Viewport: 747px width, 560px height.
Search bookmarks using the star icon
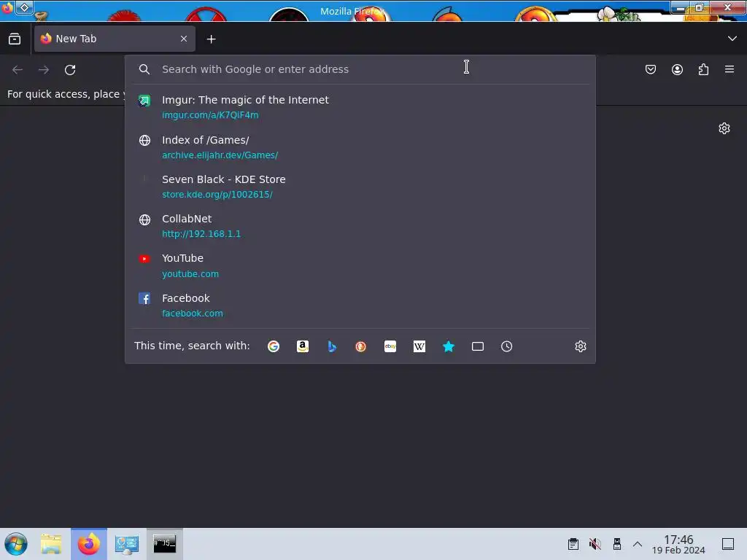(x=449, y=346)
